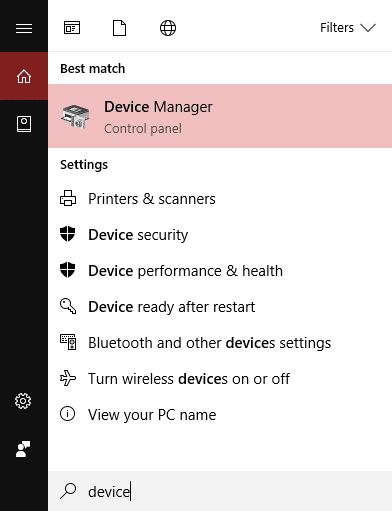Filter results by Web globe icon

coord(168,28)
